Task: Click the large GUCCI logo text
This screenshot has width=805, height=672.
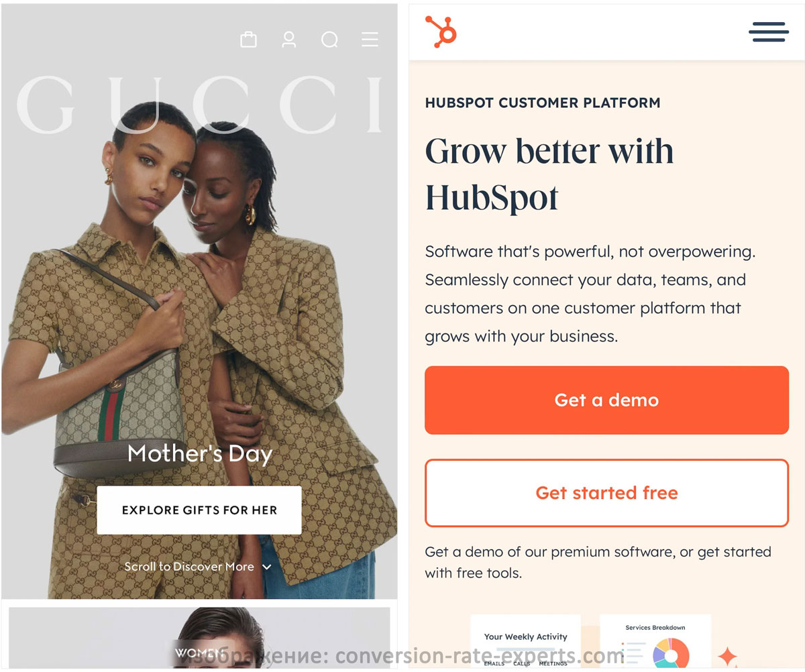Action: 199,104
